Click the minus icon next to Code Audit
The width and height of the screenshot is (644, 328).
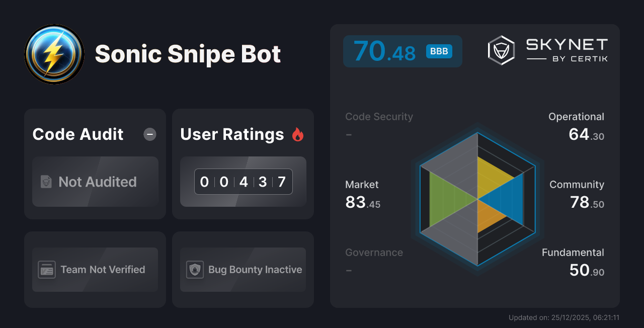[x=149, y=134]
